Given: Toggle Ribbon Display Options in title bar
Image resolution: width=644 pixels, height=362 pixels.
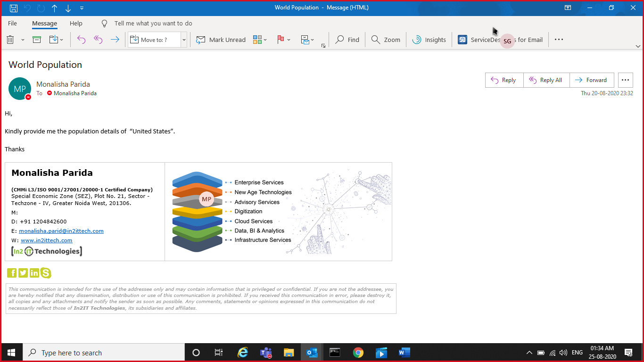Looking at the screenshot, I should 568,8.
